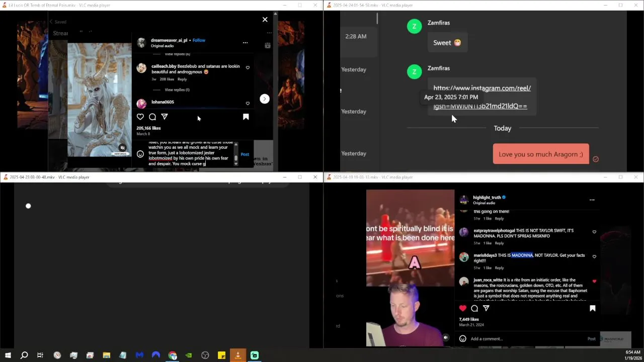Viewport: 644px width, 362px height.
Task: Show 208 likes on cailleach.bby comment
Action: (167, 79)
